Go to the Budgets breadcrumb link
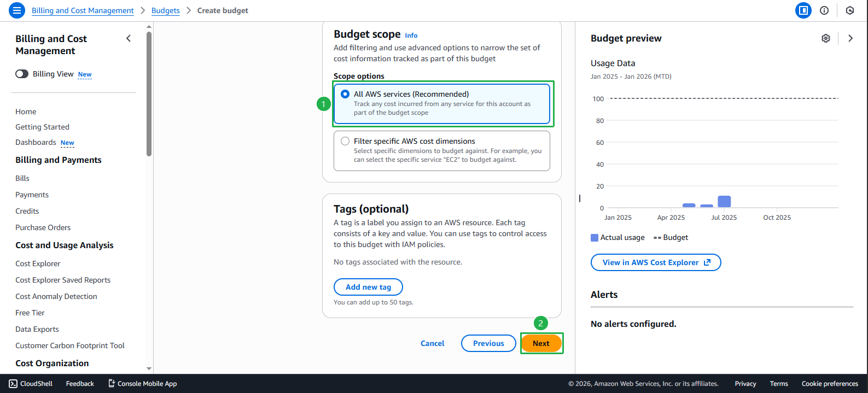This screenshot has width=868, height=393. click(x=166, y=10)
